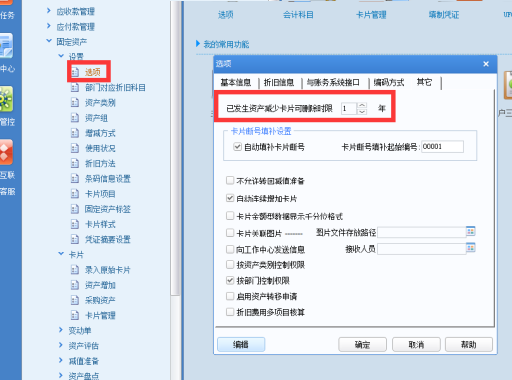Click document icon beside 条码信息设置

click(x=75, y=179)
